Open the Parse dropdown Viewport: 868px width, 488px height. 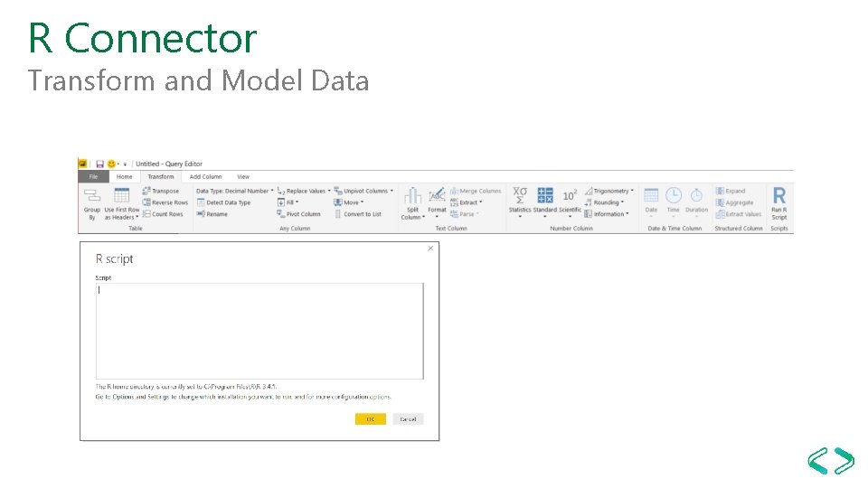(x=465, y=214)
